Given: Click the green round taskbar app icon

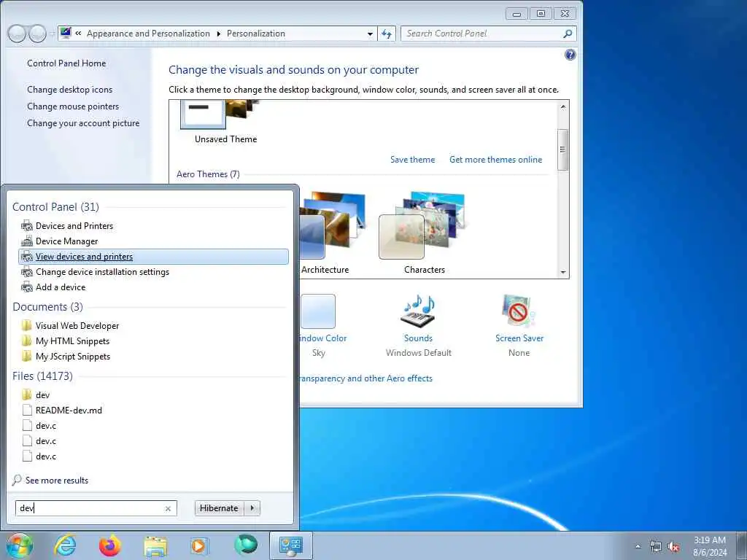Looking at the screenshot, I should click(x=246, y=545).
